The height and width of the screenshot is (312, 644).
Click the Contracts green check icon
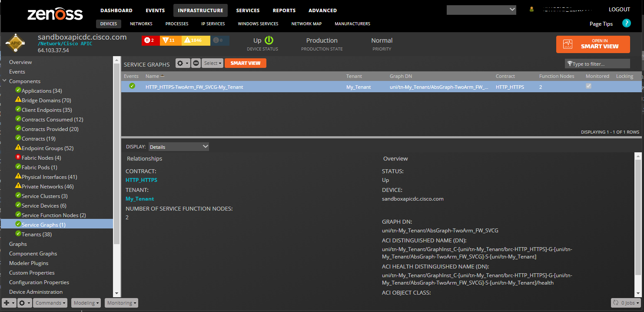click(x=18, y=138)
